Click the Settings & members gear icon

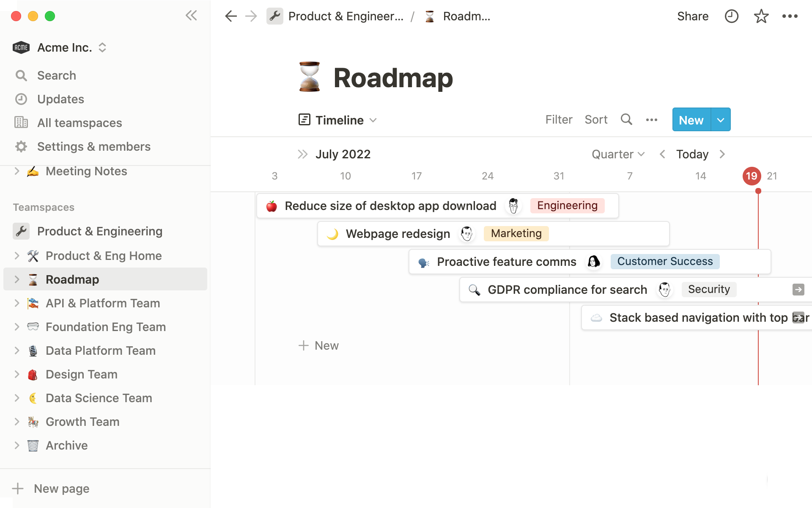tap(21, 146)
